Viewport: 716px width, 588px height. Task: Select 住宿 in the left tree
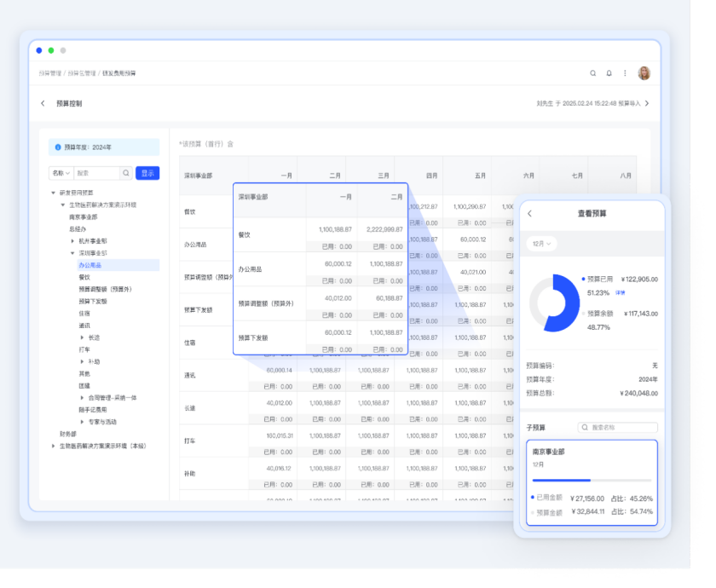[84, 314]
